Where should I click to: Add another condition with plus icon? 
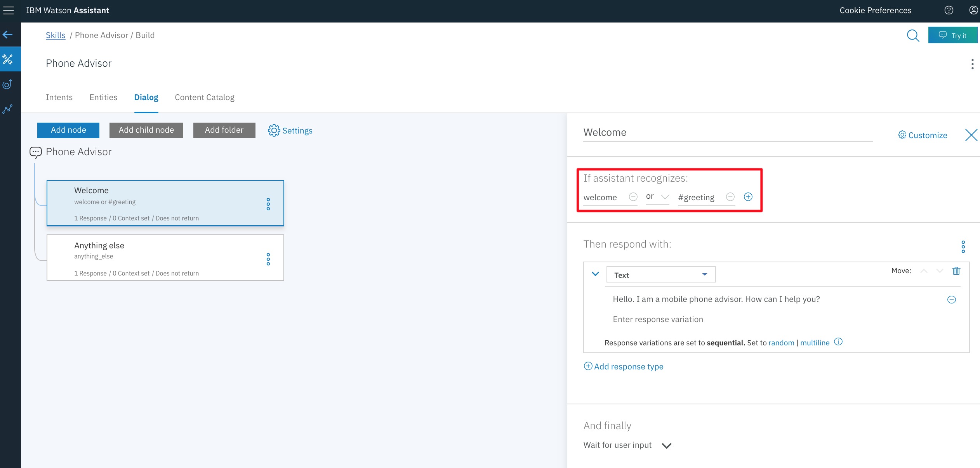point(748,197)
